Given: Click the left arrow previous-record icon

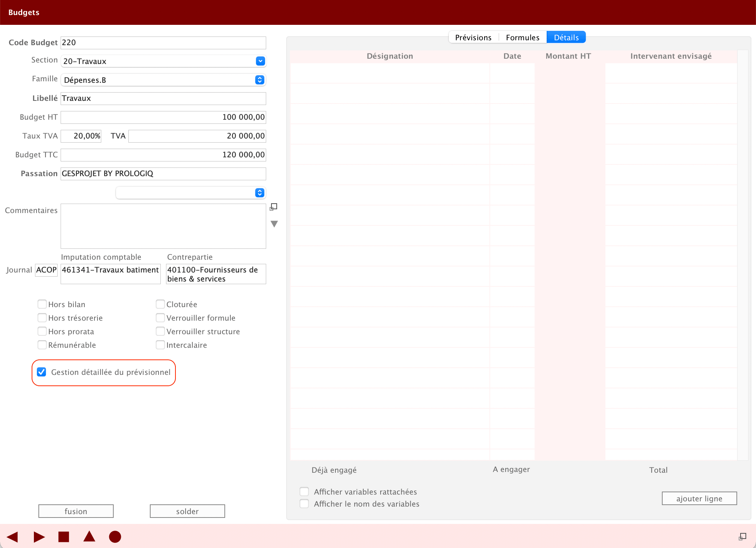Looking at the screenshot, I should pyautogui.click(x=12, y=537).
